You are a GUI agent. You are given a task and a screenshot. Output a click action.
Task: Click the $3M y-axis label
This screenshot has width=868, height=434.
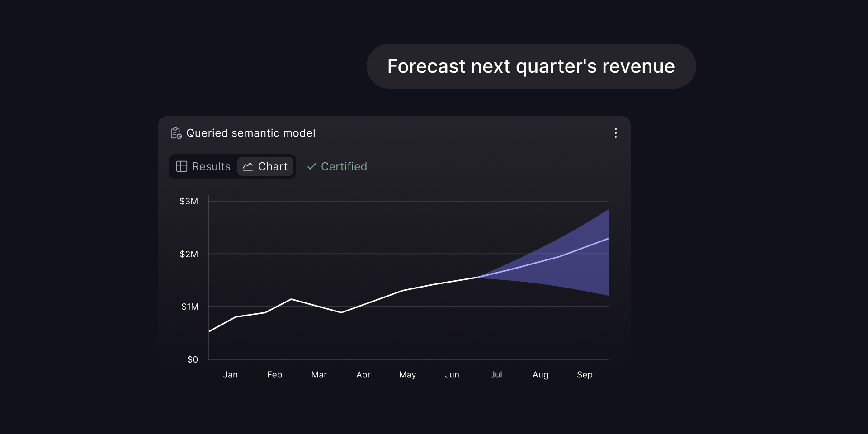pyautogui.click(x=189, y=201)
